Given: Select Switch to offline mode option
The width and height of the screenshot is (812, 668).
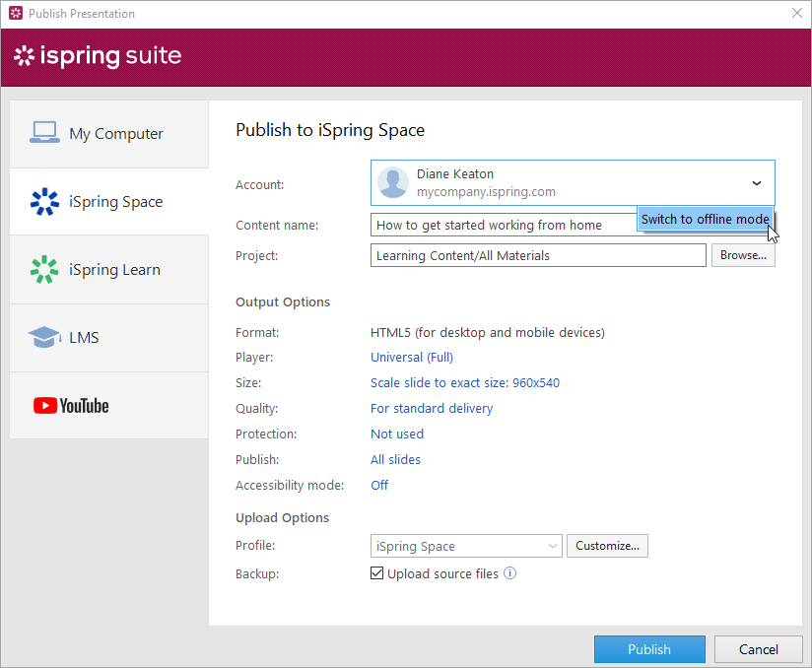Looking at the screenshot, I should [705, 219].
